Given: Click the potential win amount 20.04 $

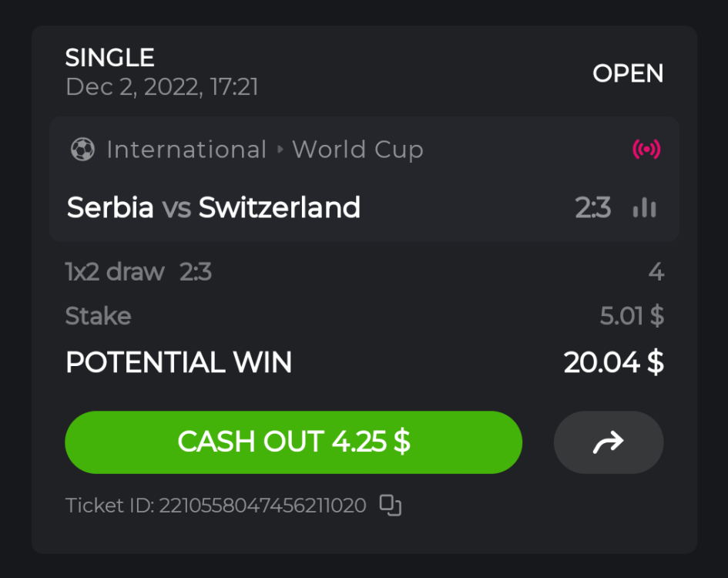Looking at the screenshot, I should click(613, 362).
